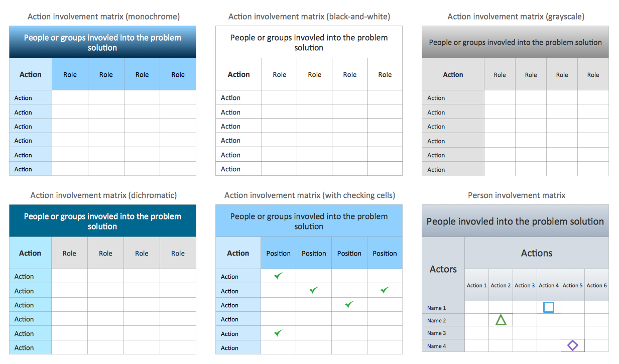Click the "Action 6" column header
Viewport: 619px width, 364px height.
tap(597, 285)
